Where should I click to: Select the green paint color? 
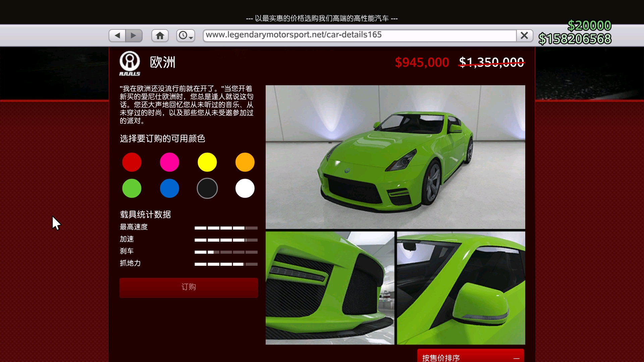[131, 188]
